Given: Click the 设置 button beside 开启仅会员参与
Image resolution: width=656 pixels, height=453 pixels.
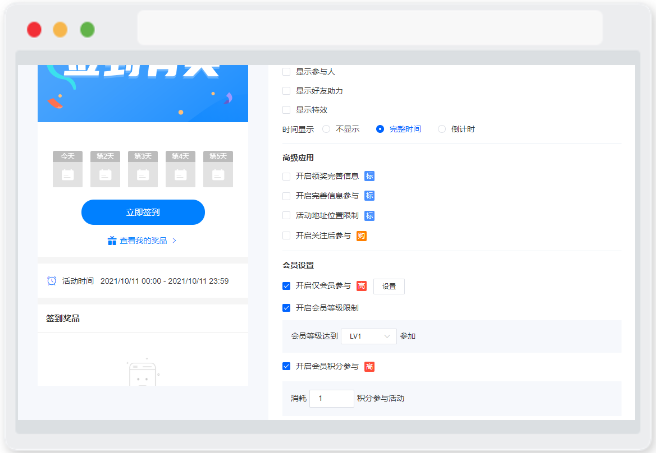Looking at the screenshot, I should (389, 286).
